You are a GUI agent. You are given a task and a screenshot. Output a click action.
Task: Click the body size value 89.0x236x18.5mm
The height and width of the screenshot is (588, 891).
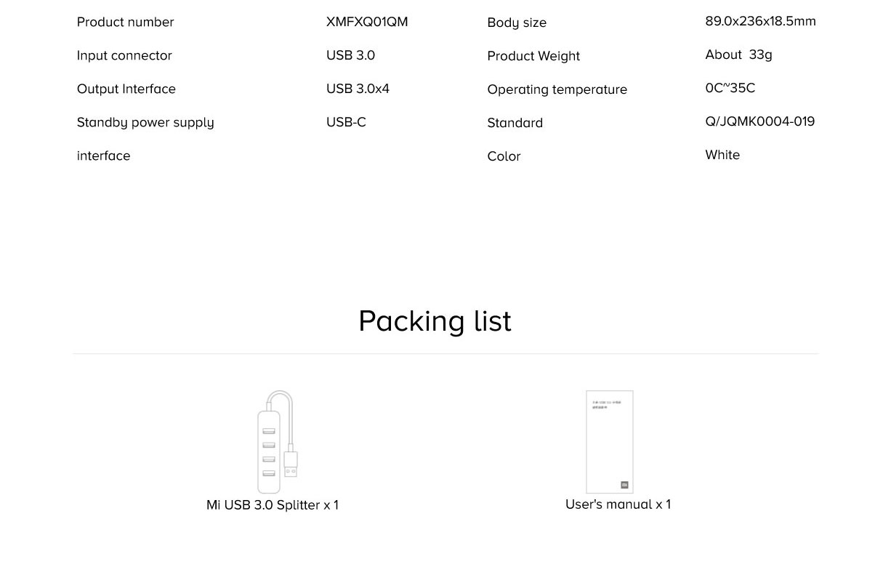(x=760, y=21)
